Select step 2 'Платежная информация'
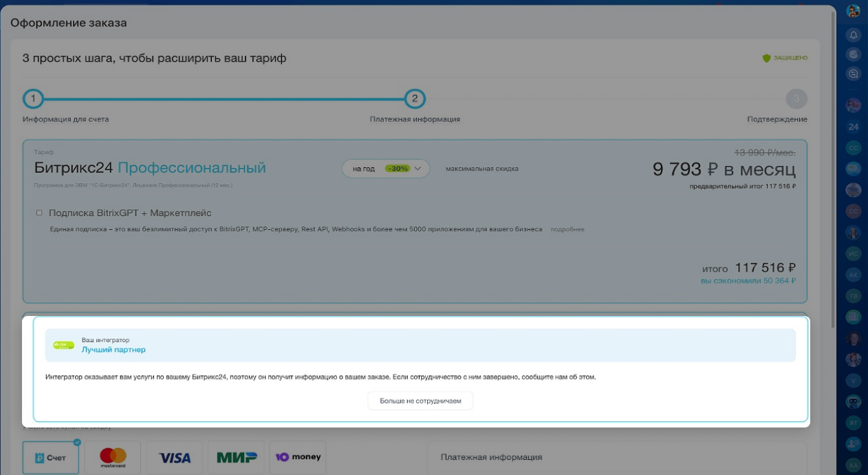This screenshot has height=475, width=868. 415,99
